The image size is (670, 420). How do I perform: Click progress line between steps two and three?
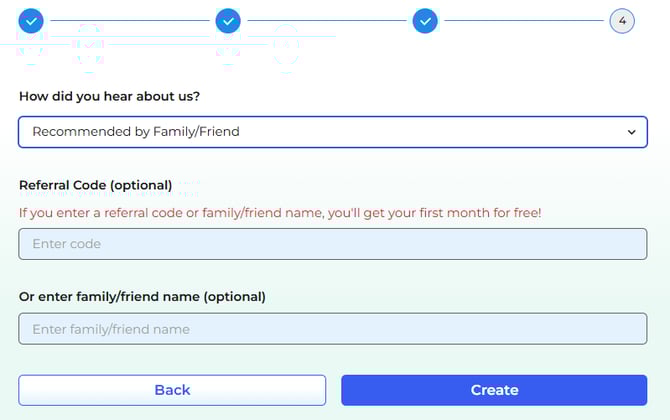(x=326, y=20)
